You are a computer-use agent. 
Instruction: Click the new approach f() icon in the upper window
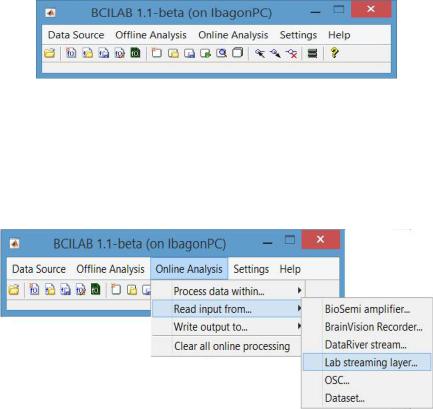[x=71, y=53]
